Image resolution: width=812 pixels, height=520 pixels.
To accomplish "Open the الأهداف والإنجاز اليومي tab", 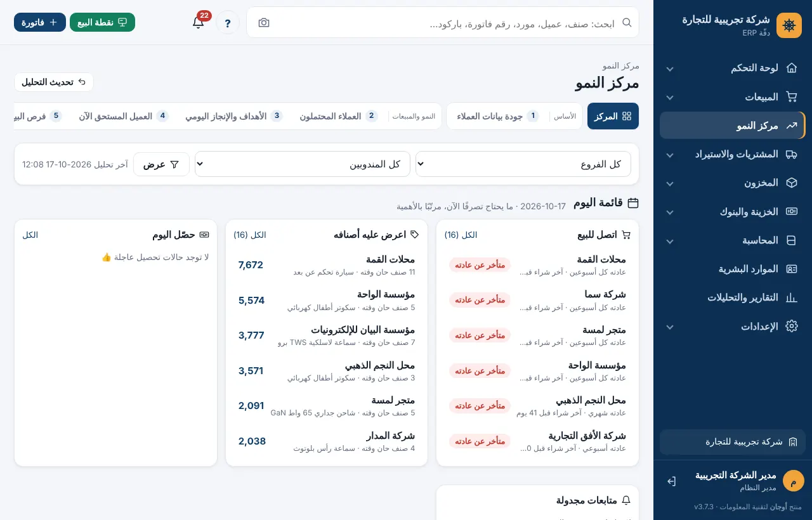I will pyautogui.click(x=234, y=116).
